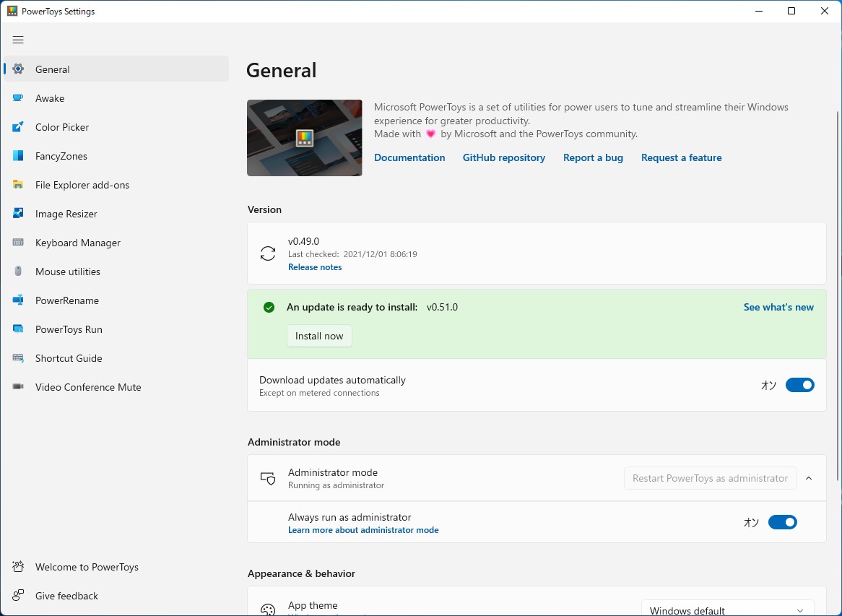
Task: Open the Release notes link
Action: click(x=315, y=266)
